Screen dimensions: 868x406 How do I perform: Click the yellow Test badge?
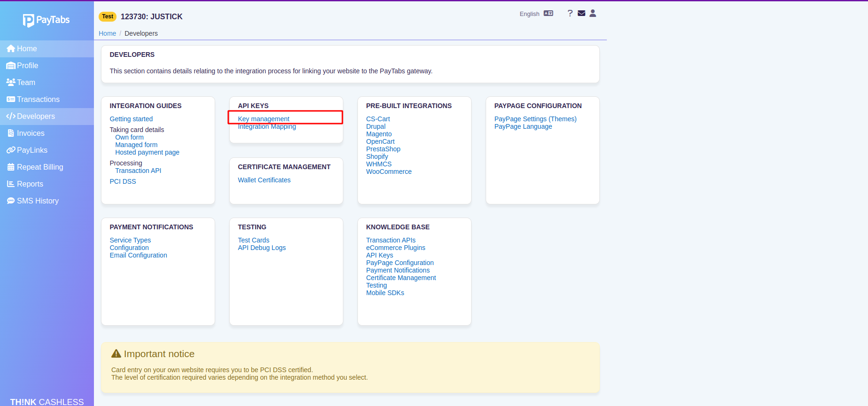tap(108, 16)
